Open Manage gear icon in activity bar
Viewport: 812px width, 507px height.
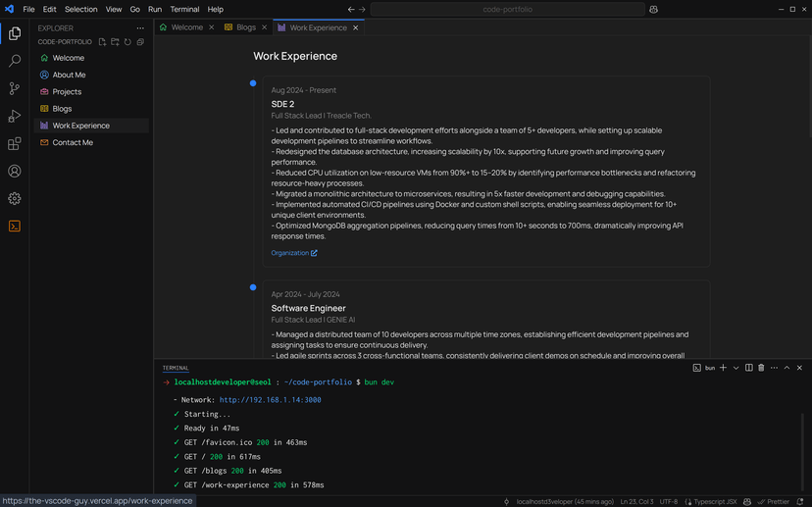15,198
